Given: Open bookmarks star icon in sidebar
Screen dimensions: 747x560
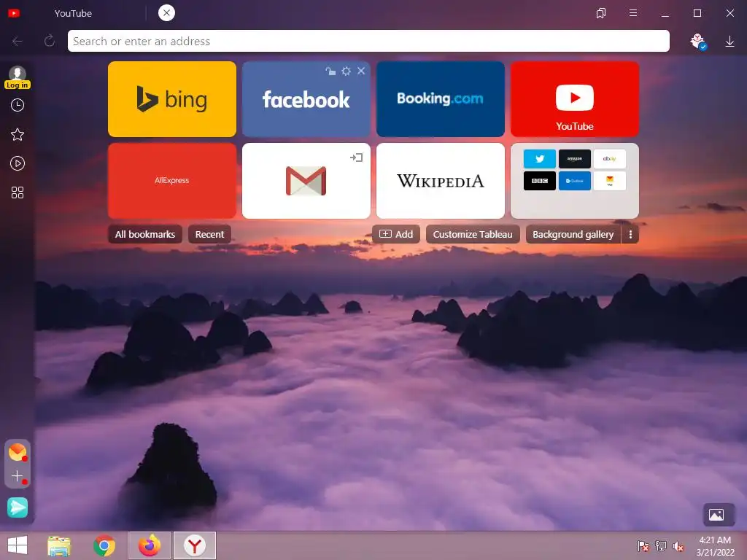Looking at the screenshot, I should [x=18, y=134].
